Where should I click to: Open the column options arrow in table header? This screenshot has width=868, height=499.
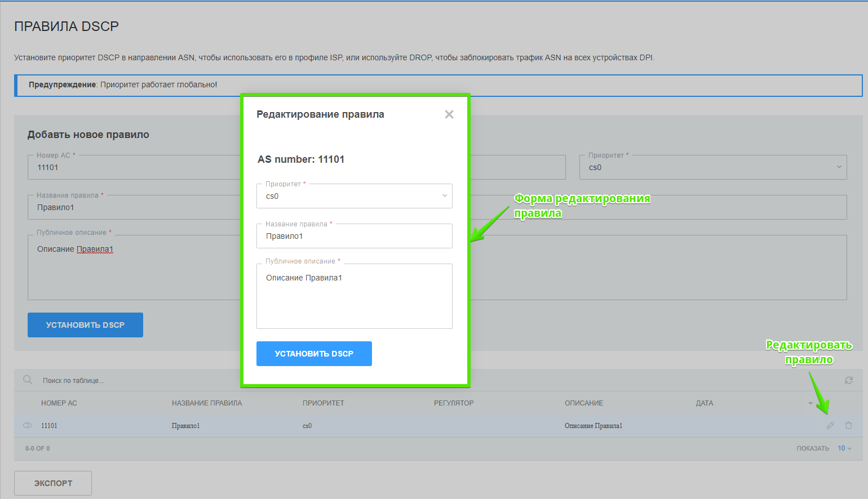click(810, 403)
